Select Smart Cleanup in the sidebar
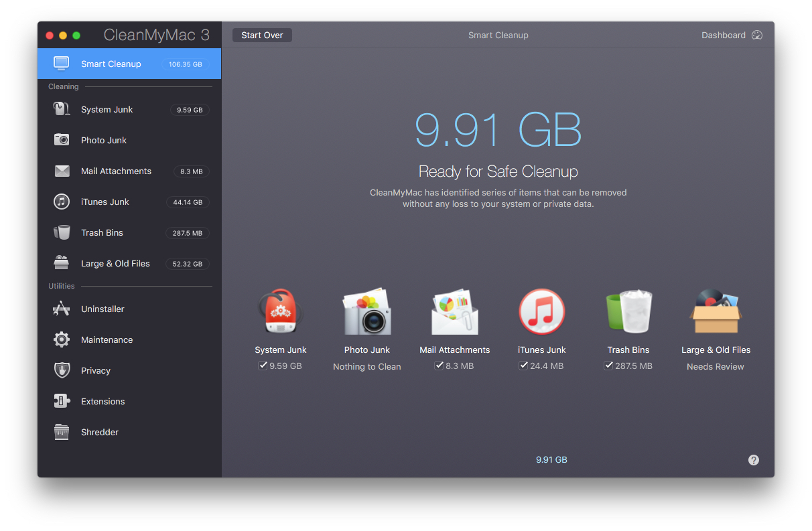This screenshot has height=531, width=812. [129, 64]
